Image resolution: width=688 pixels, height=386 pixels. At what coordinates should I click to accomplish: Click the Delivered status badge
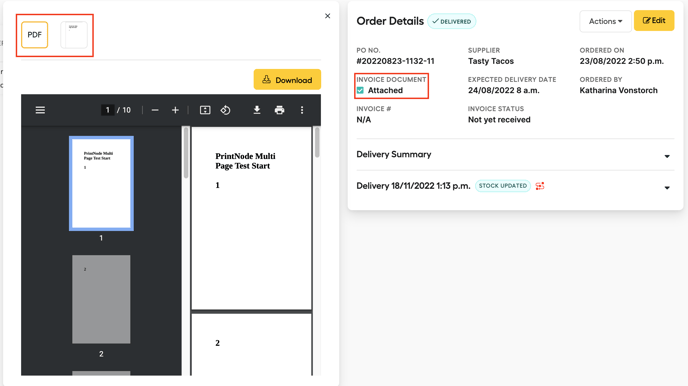click(452, 21)
